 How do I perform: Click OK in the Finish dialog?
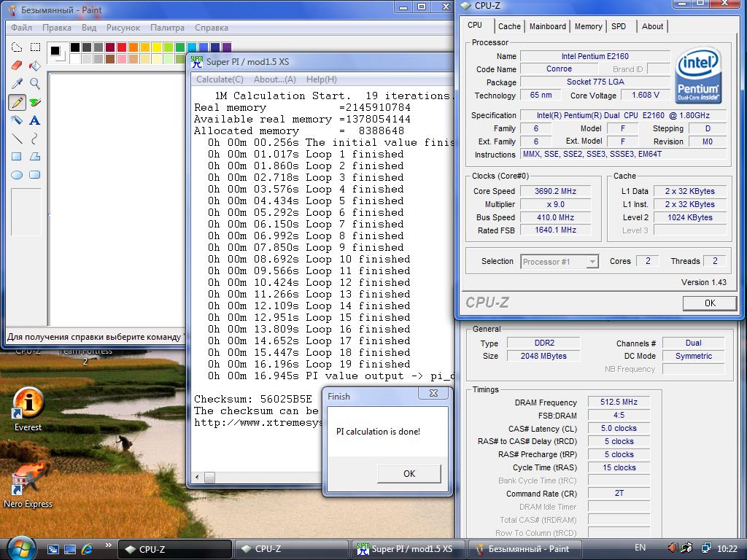click(x=409, y=474)
